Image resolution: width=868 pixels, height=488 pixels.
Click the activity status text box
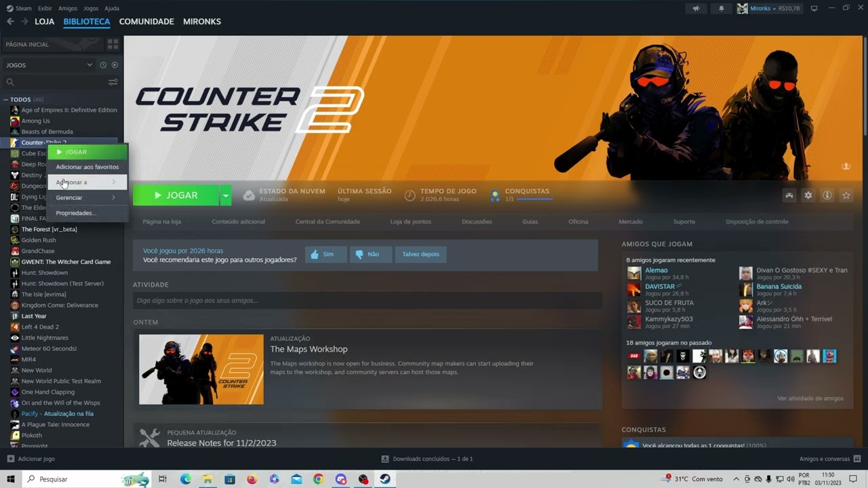(x=368, y=300)
